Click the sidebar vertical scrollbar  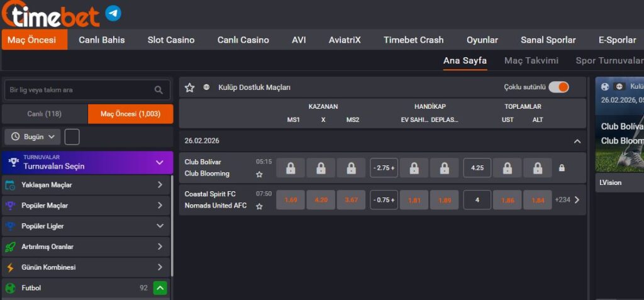point(172,226)
